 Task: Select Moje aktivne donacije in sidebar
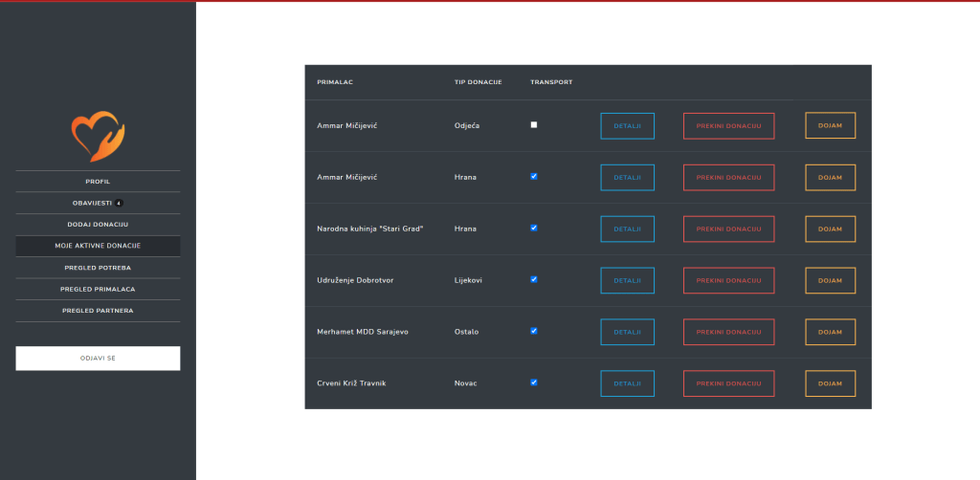click(x=98, y=246)
